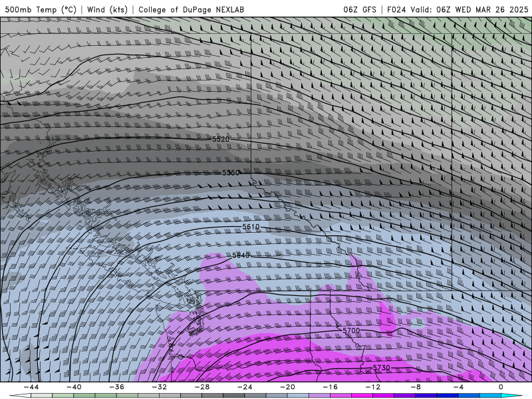
Task: Click the -4 colorbar tick label
Action: pos(458,387)
